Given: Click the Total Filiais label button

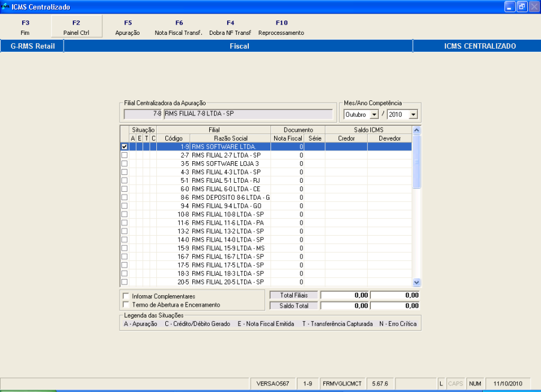Looking at the screenshot, I should click(293, 295).
